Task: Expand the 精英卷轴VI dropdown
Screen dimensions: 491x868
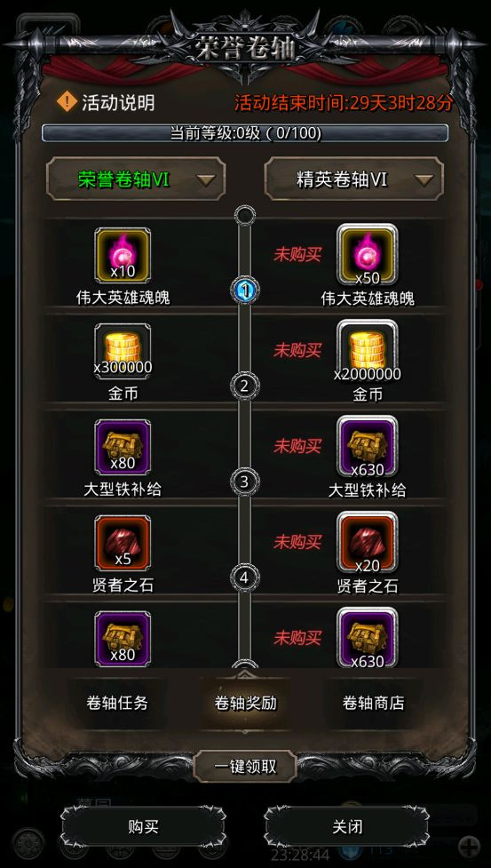Action: [x=354, y=179]
